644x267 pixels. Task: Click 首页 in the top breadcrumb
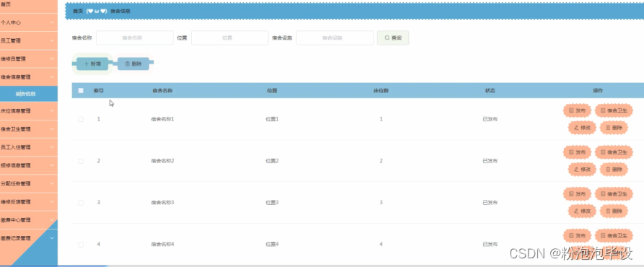pos(78,11)
